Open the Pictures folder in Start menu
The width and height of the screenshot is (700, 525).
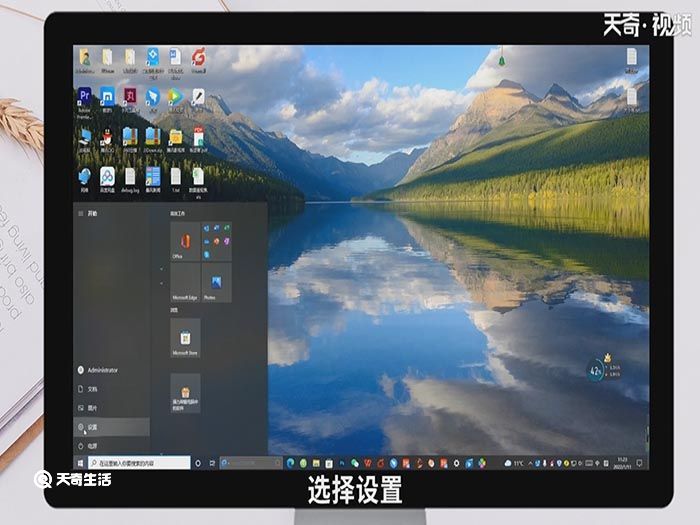pyautogui.click(x=92, y=408)
